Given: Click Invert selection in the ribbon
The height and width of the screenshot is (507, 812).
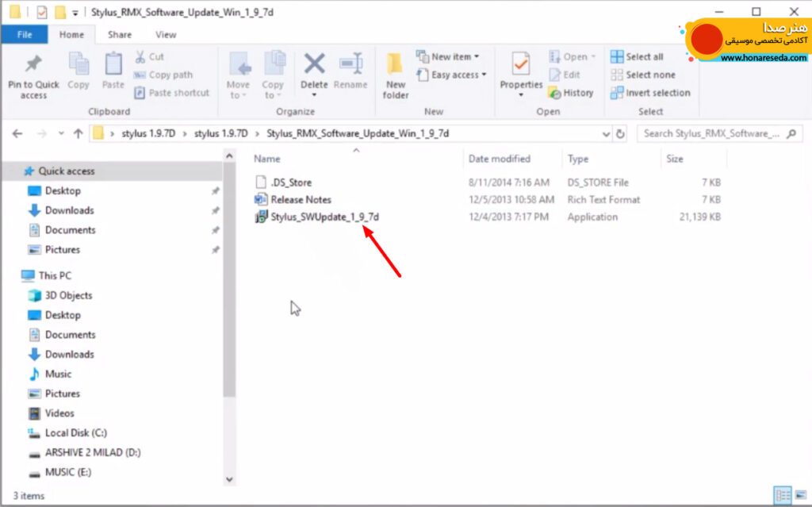Looking at the screenshot, I should 650,93.
